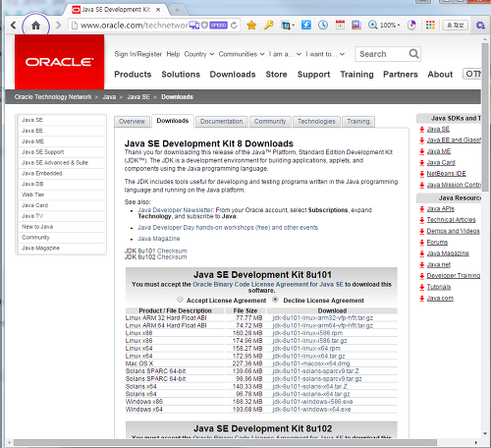Image resolution: width=491 pixels, height=448 pixels.
Task: Click the vertical scrollbar down arrow
Action: (485, 433)
